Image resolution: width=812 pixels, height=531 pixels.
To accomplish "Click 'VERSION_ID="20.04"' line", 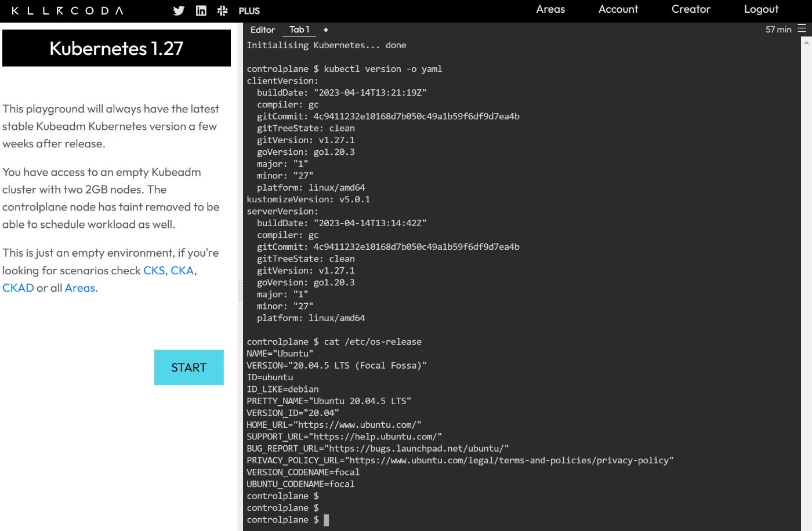I will pos(293,413).
